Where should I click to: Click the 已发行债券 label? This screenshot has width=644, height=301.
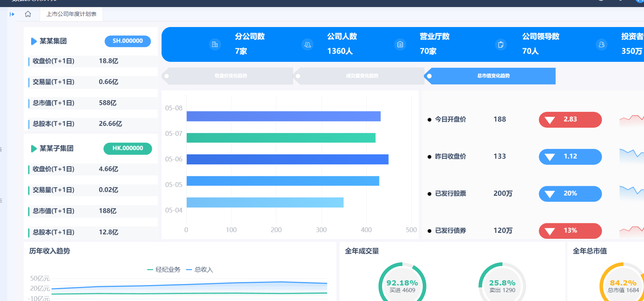coord(451,231)
